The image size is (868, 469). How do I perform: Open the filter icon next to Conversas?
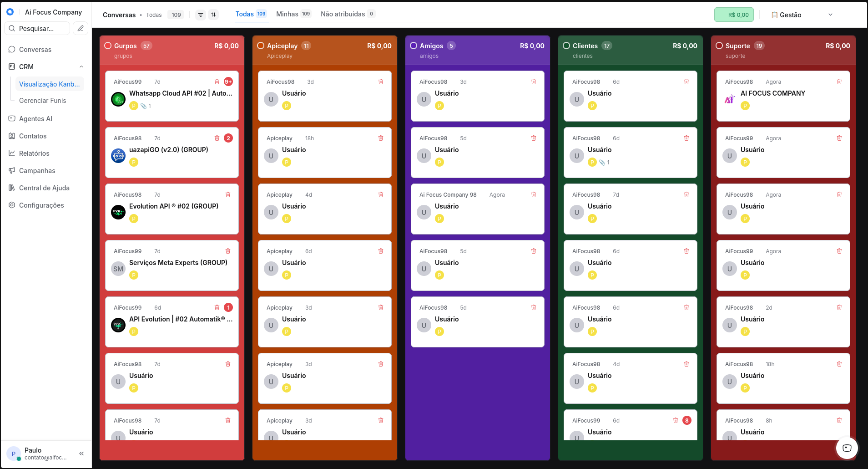click(201, 15)
